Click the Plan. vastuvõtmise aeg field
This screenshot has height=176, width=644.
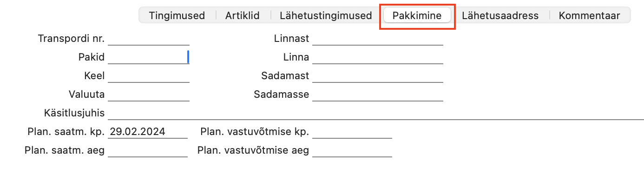point(352,150)
